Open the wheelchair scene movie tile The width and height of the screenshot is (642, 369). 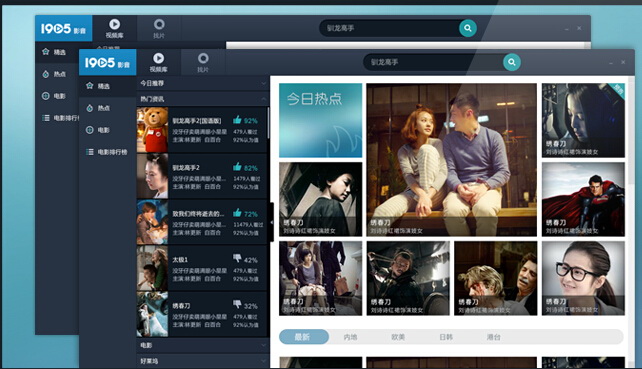[x=321, y=278]
